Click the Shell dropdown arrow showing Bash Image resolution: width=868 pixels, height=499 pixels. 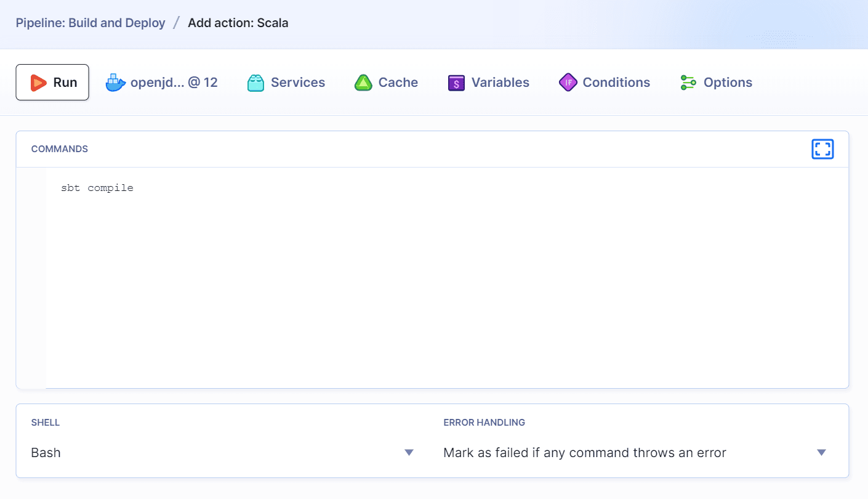point(409,452)
